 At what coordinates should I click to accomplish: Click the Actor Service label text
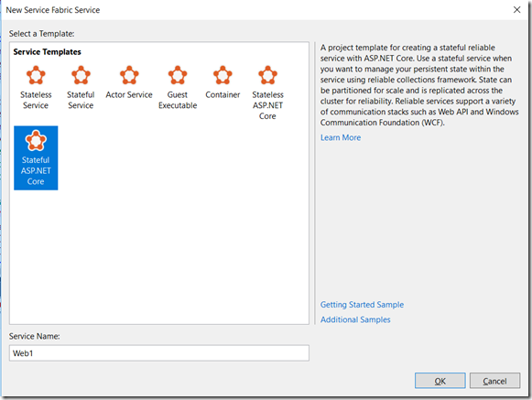129,94
